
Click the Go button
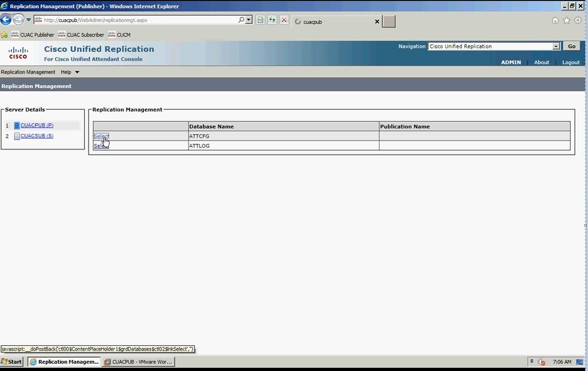tap(572, 46)
